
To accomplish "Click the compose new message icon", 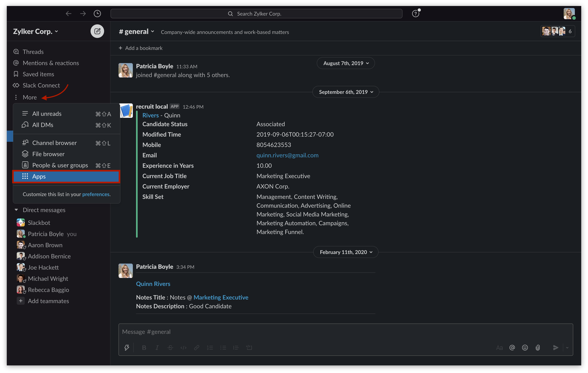I will (97, 31).
